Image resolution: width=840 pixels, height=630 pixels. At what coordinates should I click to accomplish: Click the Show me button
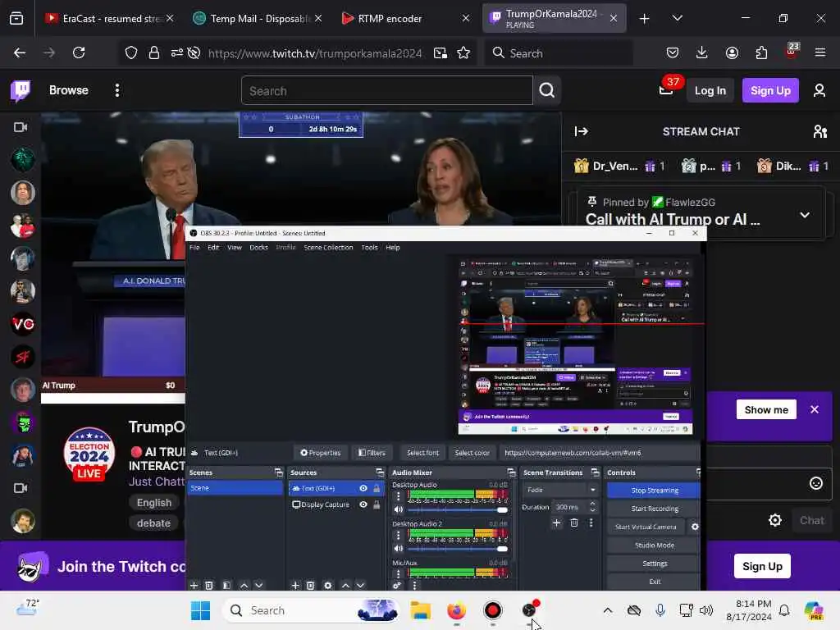tap(766, 410)
